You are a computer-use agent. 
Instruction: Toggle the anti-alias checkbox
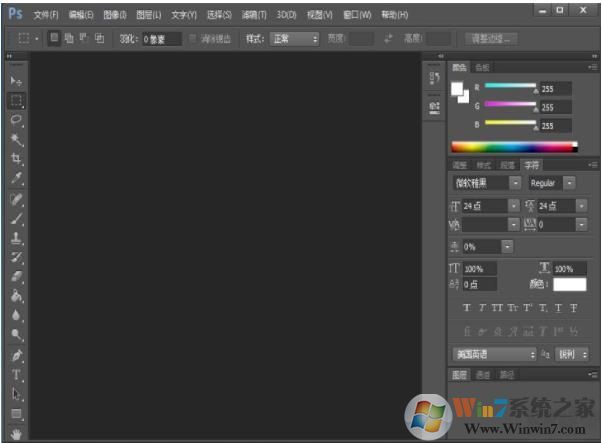coord(192,38)
